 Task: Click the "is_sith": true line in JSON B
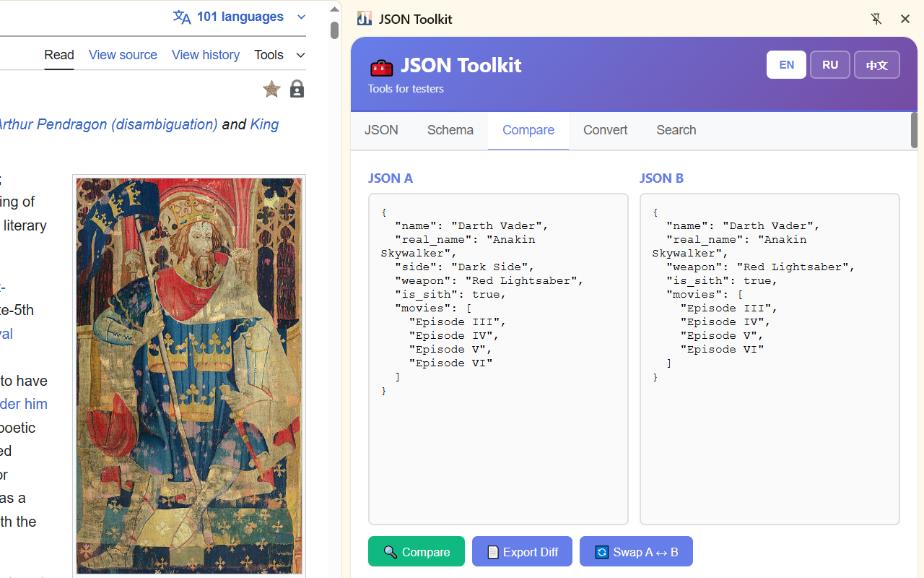click(722, 280)
